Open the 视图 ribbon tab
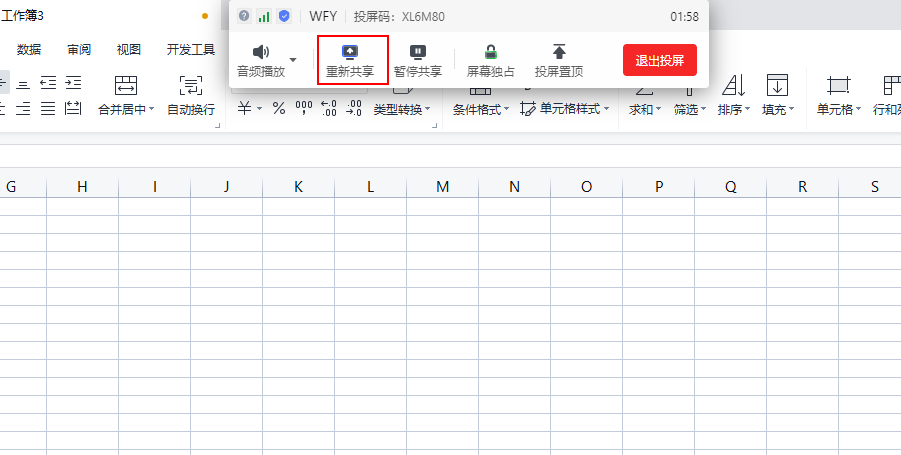The image size is (901, 455). coord(129,49)
